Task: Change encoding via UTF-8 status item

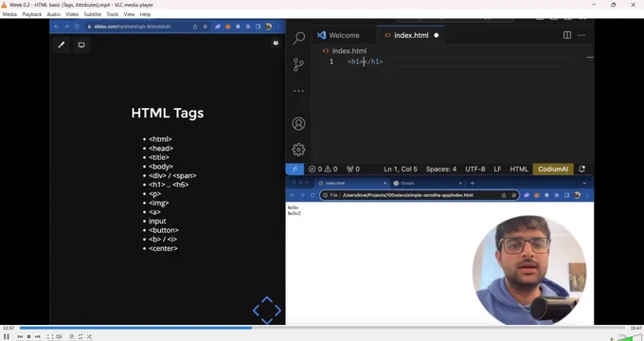Action: pos(475,169)
